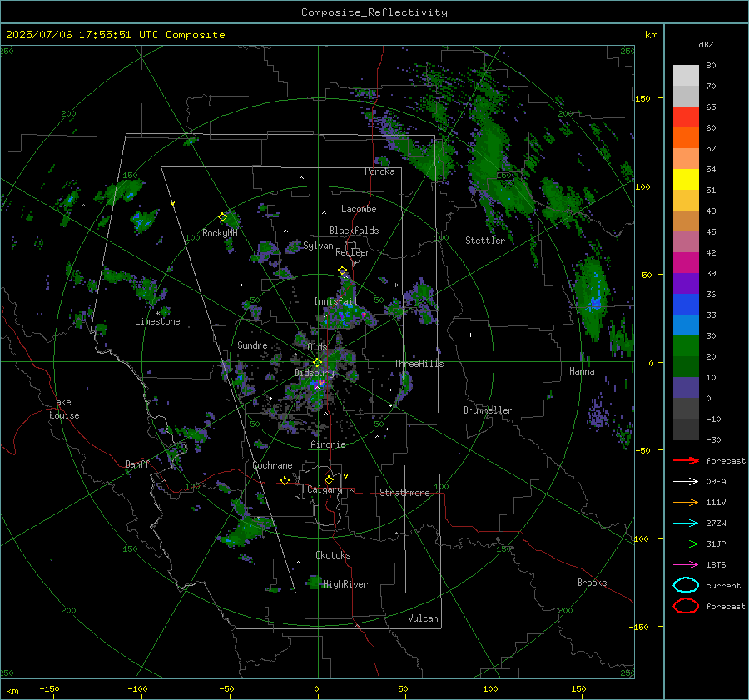Click the Lacombe town label
Viewport: 749px width, 700px height.
[359, 209]
